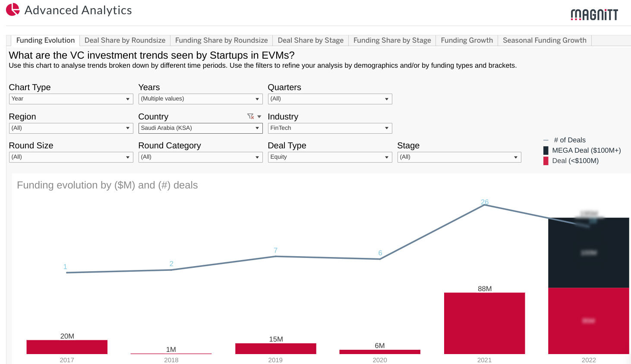Image resolution: width=631 pixels, height=364 pixels.
Task: Click the 88M bar for 2021
Action: pyautogui.click(x=484, y=323)
